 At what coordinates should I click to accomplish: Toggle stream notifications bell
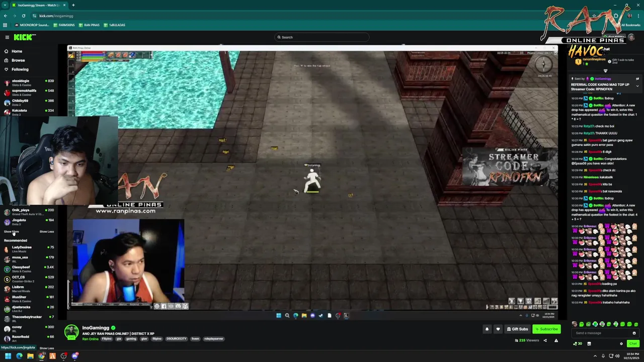(x=487, y=329)
